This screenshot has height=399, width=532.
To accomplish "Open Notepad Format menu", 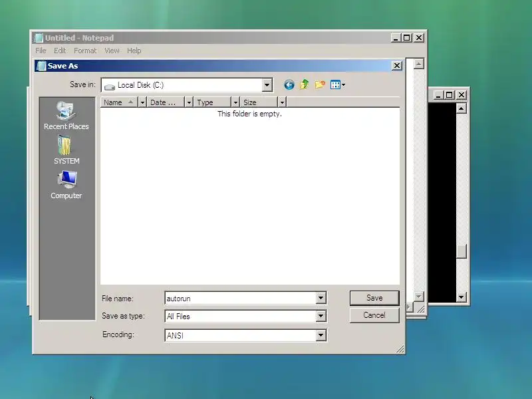I will point(85,51).
